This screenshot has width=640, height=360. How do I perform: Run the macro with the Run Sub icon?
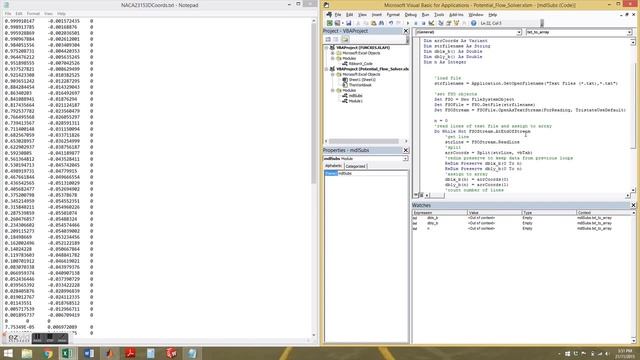pyautogui.click(x=408, y=23)
